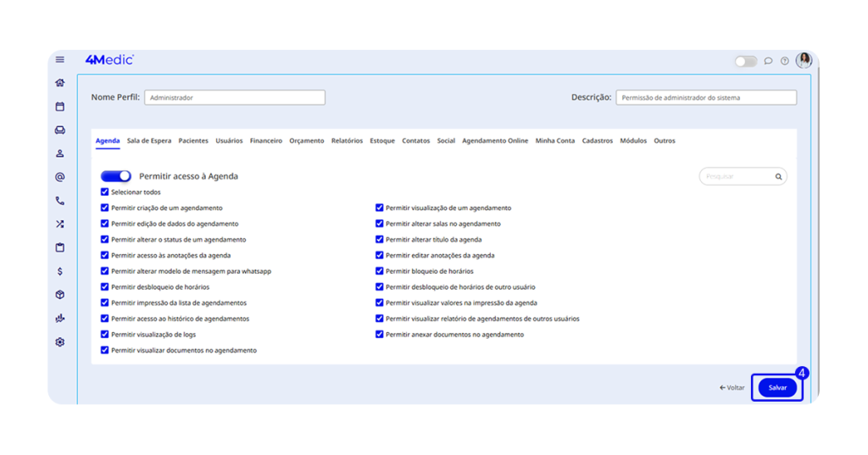Open the dollar sign financial icon
The height and width of the screenshot is (455, 868).
60,272
